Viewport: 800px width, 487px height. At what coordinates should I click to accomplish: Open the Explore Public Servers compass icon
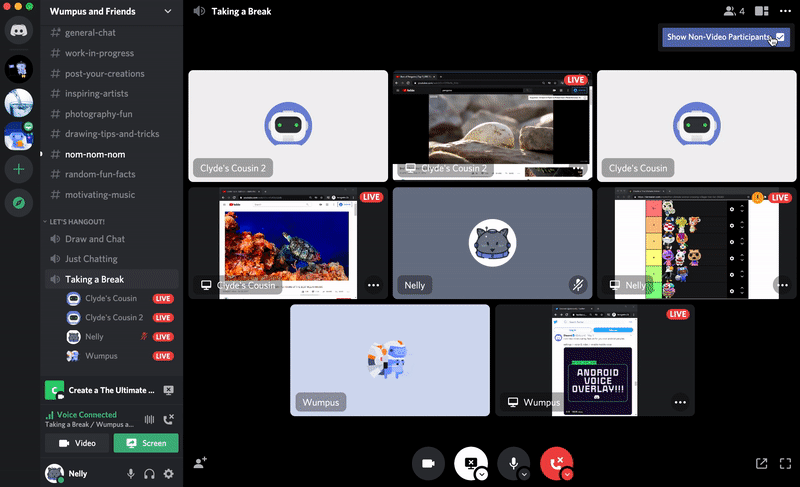point(19,204)
